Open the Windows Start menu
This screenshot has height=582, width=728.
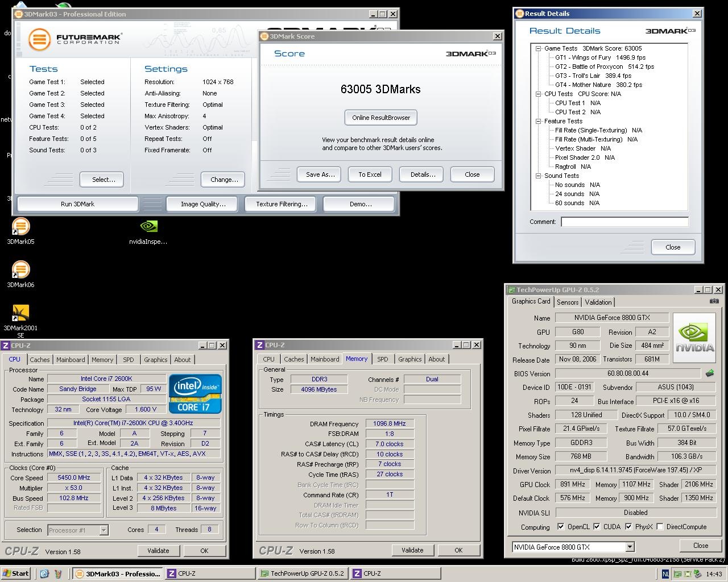tap(16, 573)
